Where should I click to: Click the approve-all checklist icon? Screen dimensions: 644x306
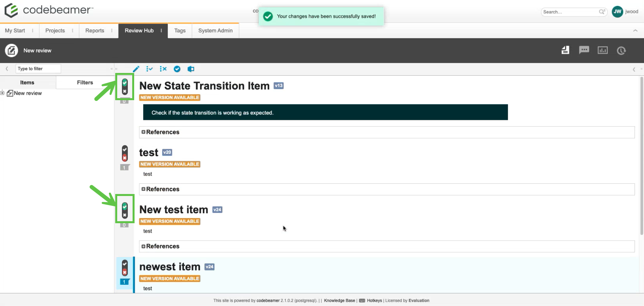pos(150,69)
